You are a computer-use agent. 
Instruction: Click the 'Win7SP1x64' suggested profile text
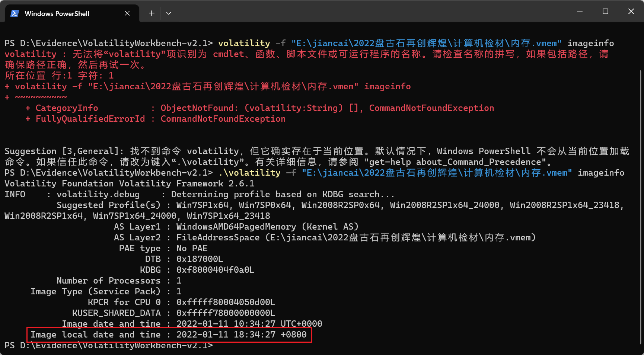202,205
